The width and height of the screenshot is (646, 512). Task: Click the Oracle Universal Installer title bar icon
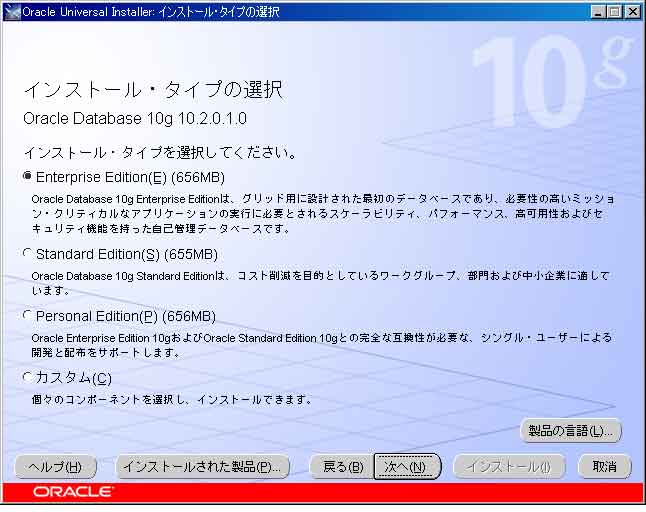[12, 12]
